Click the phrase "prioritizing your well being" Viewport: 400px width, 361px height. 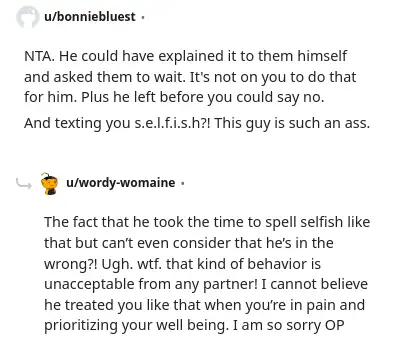click(135, 326)
